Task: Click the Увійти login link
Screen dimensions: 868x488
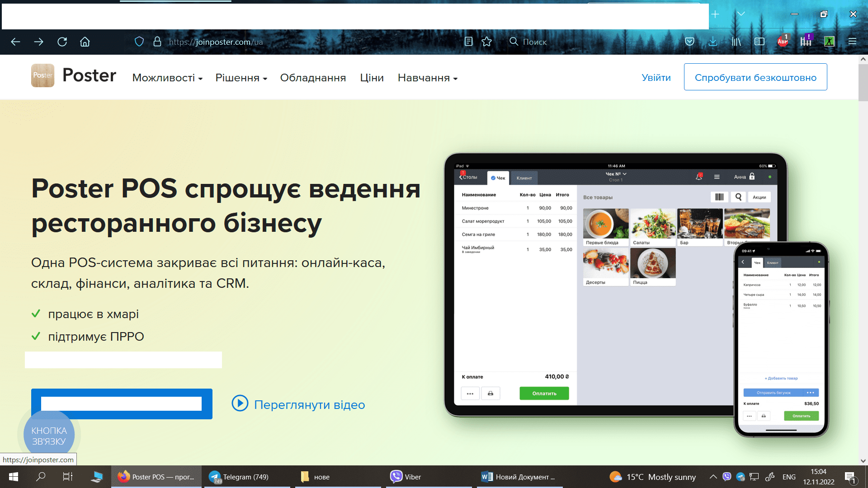Action: pyautogui.click(x=656, y=77)
